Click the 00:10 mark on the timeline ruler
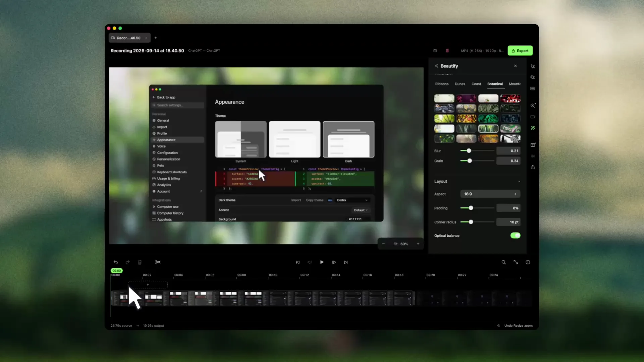 (x=273, y=275)
